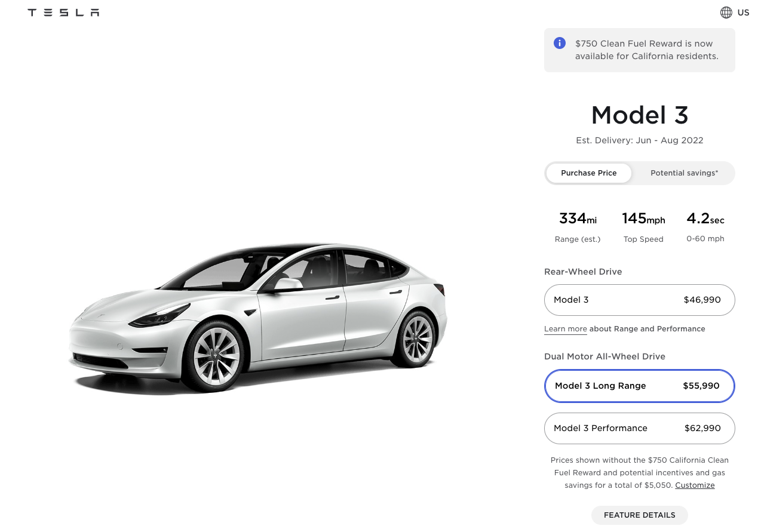Viewport: 758px width, 532px height.
Task: Click the Tesla logo
Action: point(63,13)
